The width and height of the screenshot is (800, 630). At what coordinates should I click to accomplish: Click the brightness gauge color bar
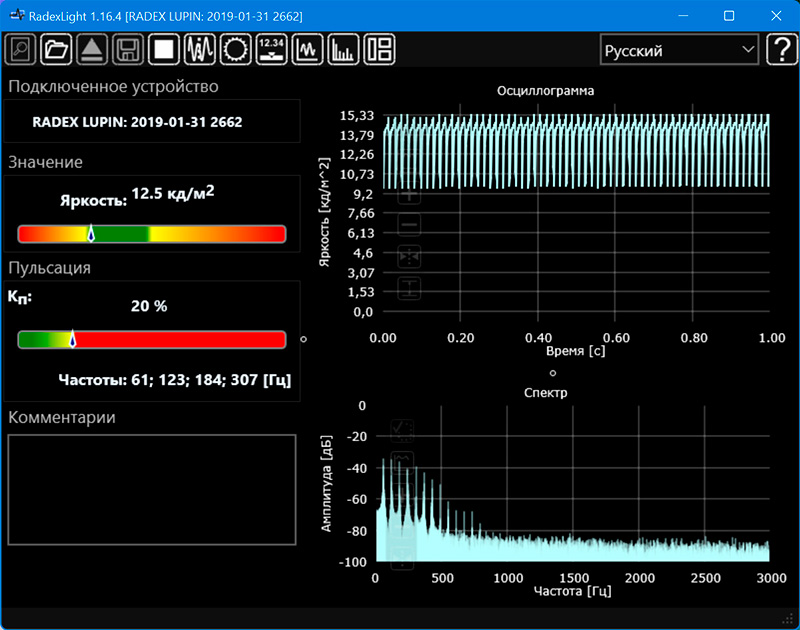point(152,234)
